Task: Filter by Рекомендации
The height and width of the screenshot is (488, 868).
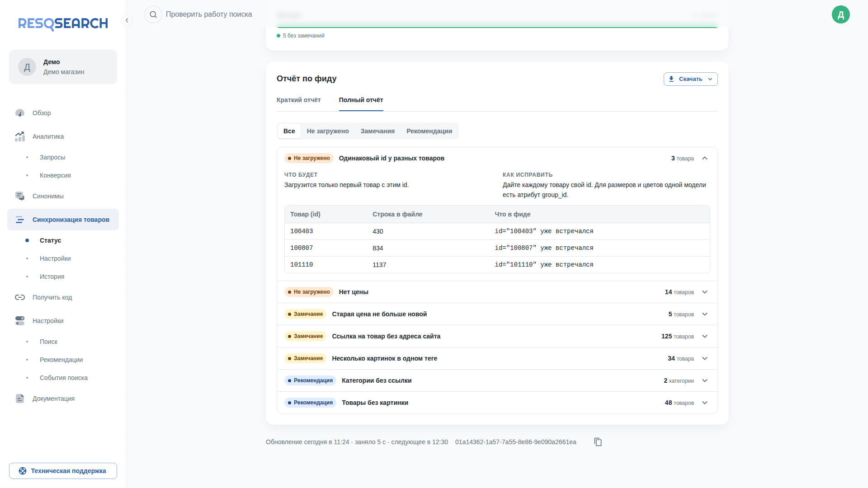Action: click(x=429, y=131)
